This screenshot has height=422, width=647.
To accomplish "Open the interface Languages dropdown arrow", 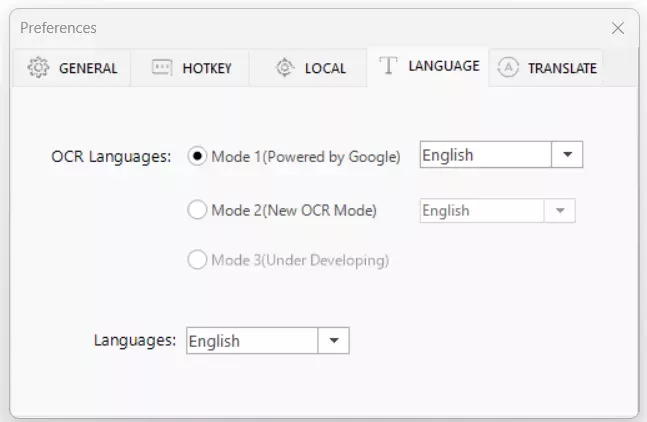I will click(x=334, y=341).
